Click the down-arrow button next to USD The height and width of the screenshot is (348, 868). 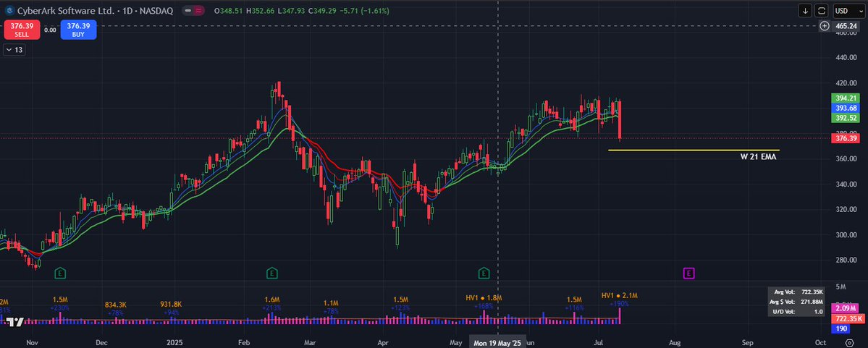coord(805,11)
